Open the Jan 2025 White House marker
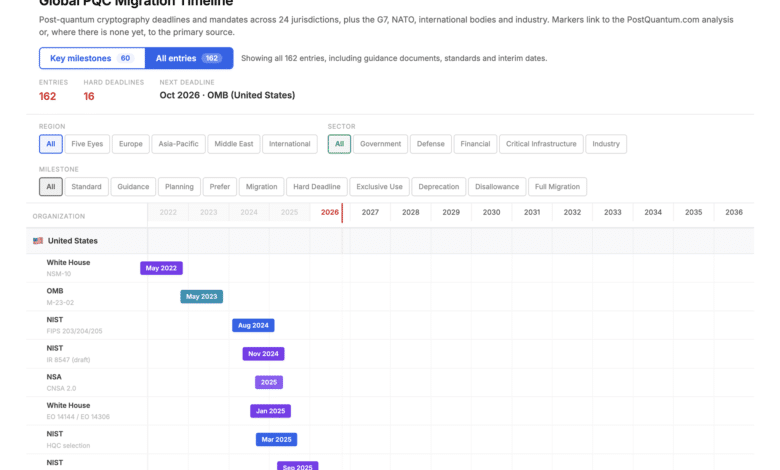 [271, 411]
